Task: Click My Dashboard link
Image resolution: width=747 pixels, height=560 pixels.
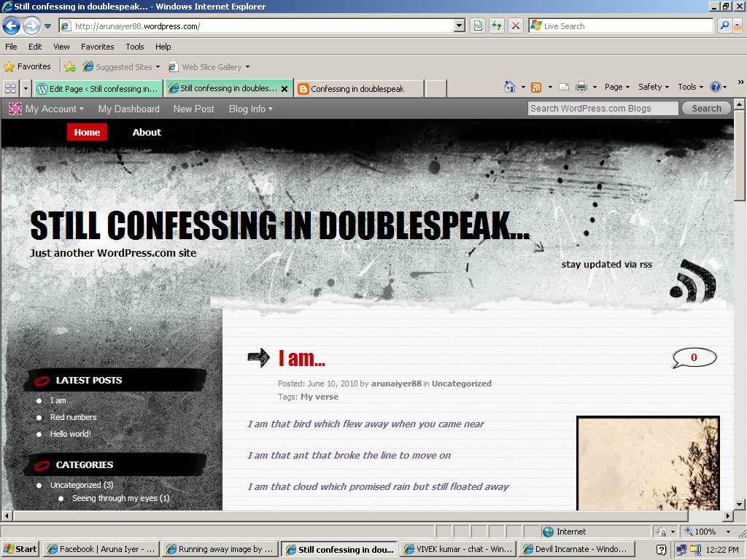Action: pos(128,109)
